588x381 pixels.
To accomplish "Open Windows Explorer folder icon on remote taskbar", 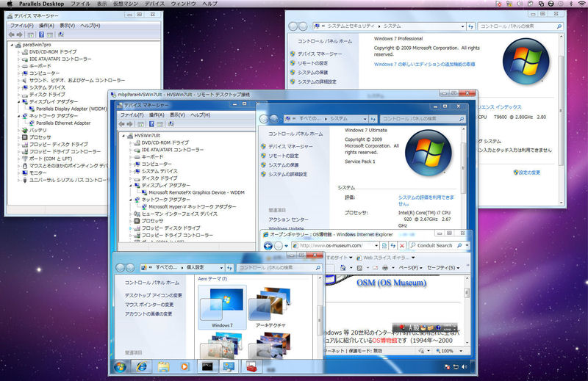I will pos(163,367).
